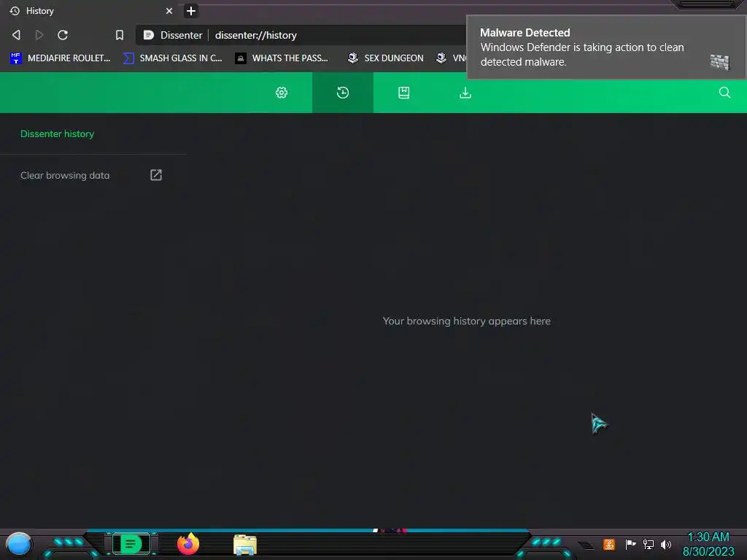Select the History browser tab
Viewport: 747px width, 560px height.
pyautogui.click(x=90, y=11)
